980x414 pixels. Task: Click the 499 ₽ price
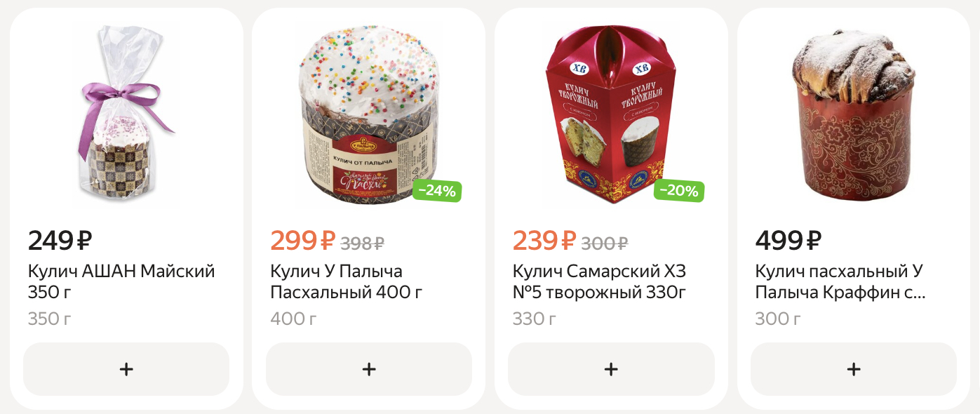click(x=788, y=241)
